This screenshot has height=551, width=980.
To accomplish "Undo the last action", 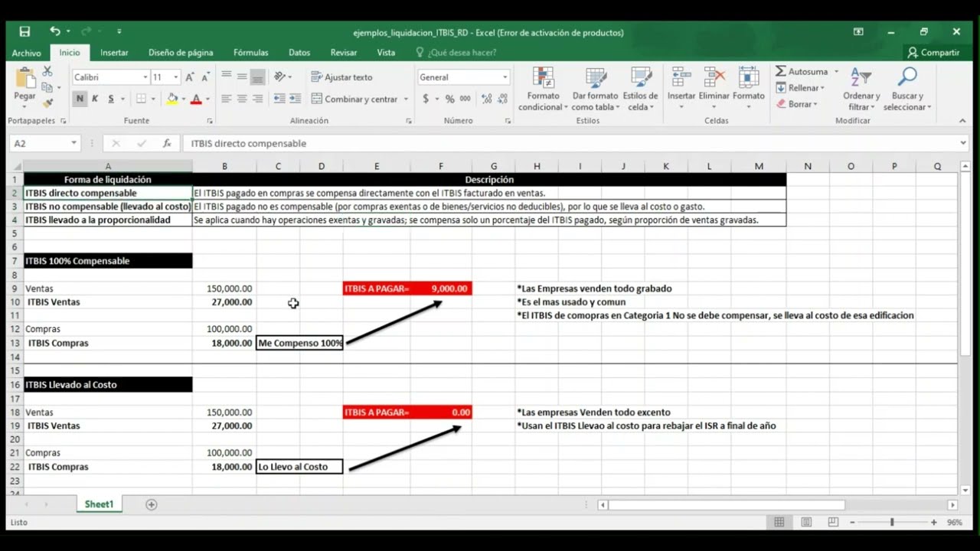I will [54, 31].
